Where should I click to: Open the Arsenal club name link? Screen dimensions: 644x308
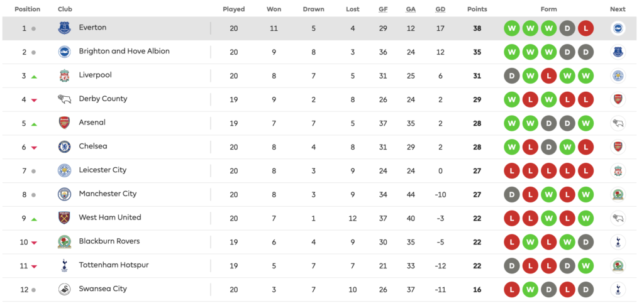(x=92, y=123)
